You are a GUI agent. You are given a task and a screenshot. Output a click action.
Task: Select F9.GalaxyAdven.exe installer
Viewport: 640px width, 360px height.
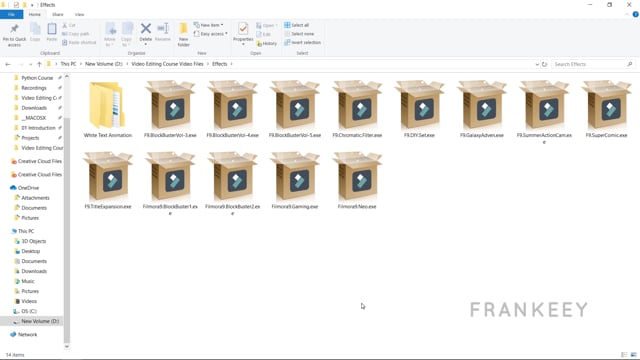click(x=482, y=109)
